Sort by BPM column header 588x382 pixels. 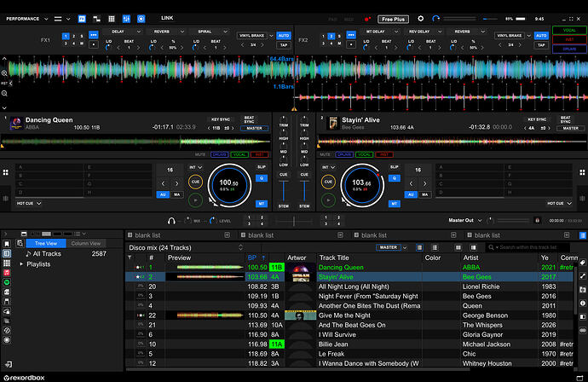pyautogui.click(x=257, y=258)
